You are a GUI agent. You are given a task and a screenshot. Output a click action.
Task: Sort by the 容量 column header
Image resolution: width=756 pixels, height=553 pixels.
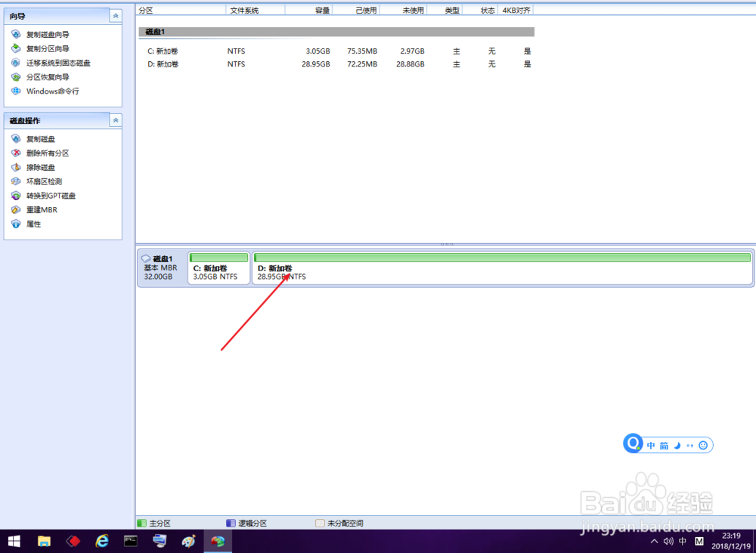308,10
